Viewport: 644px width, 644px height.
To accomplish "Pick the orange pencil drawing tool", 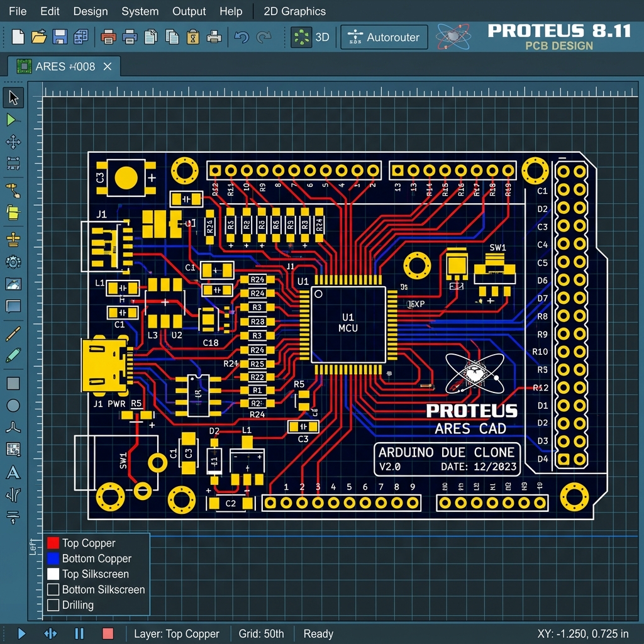I will (x=13, y=333).
